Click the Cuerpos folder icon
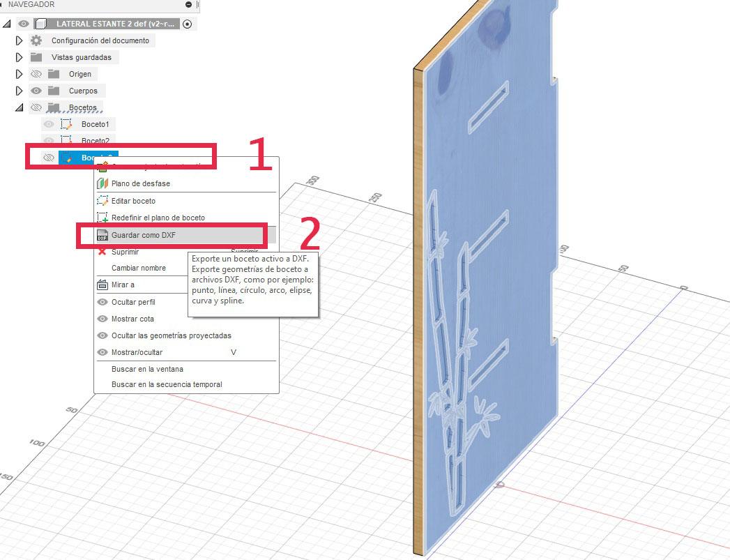The image size is (730, 560). [x=54, y=91]
